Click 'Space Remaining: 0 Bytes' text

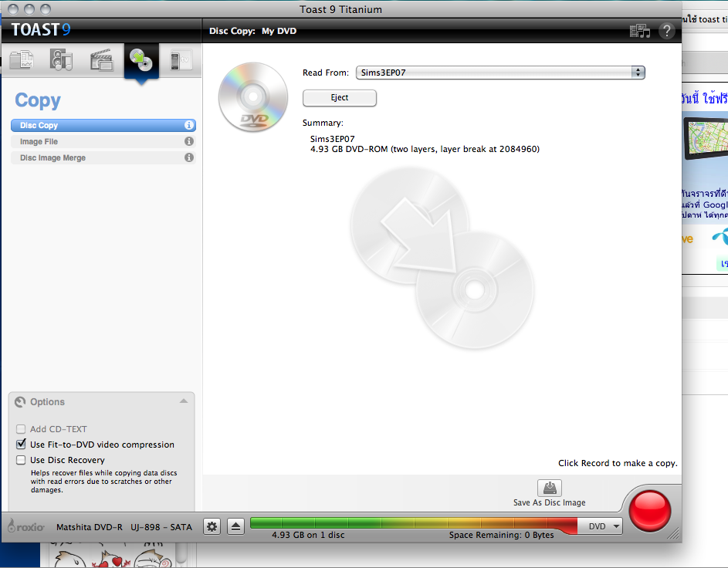(x=502, y=535)
